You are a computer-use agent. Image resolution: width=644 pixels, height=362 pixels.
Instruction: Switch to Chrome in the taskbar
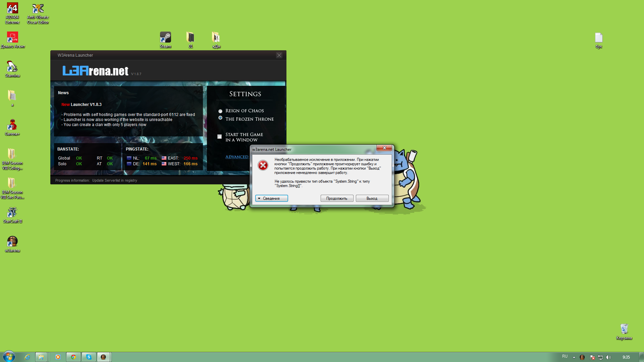point(73,357)
